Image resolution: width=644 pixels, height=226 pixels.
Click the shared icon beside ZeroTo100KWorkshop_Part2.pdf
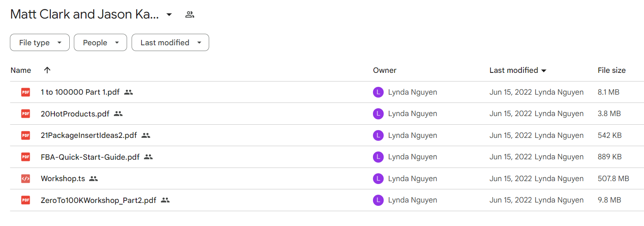[165, 200]
